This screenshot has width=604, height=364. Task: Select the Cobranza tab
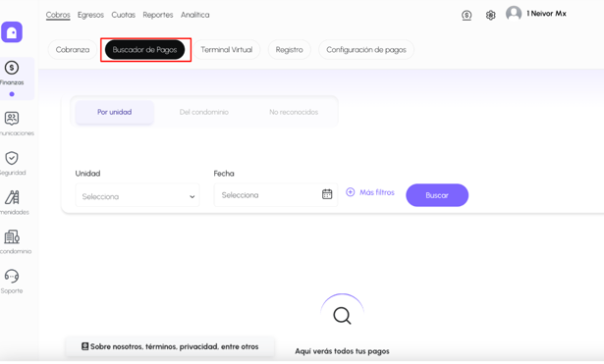tap(73, 50)
